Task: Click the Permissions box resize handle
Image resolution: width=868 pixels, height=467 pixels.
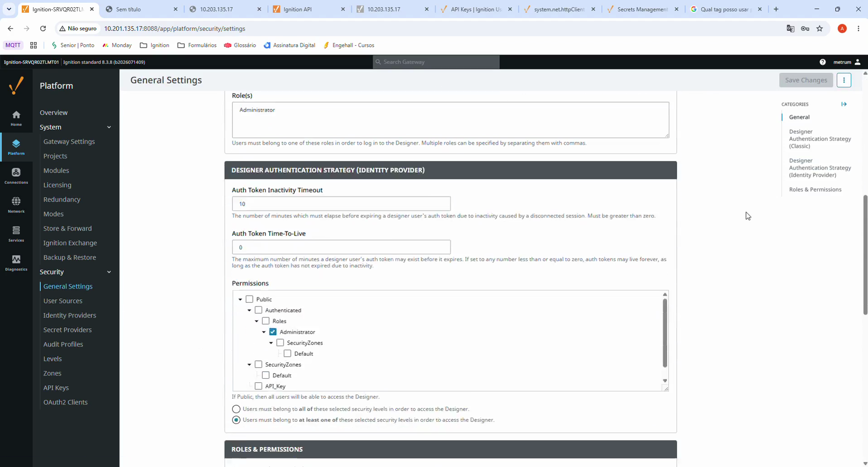Action: tap(665, 388)
